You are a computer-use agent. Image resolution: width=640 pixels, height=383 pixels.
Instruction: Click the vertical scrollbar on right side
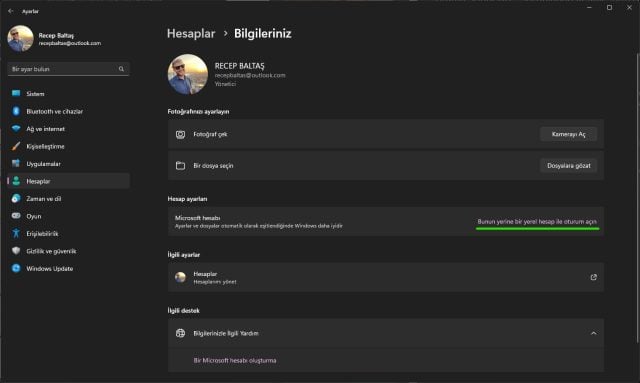coord(637,198)
